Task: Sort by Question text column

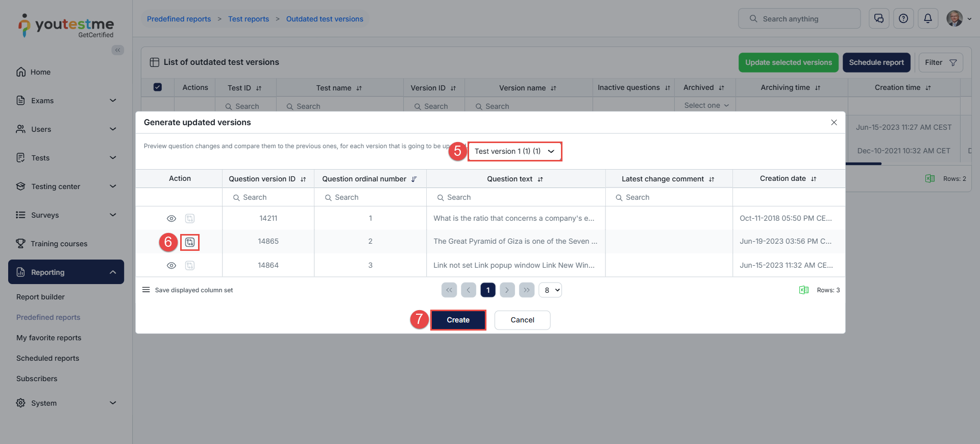Action: tap(540, 179)
